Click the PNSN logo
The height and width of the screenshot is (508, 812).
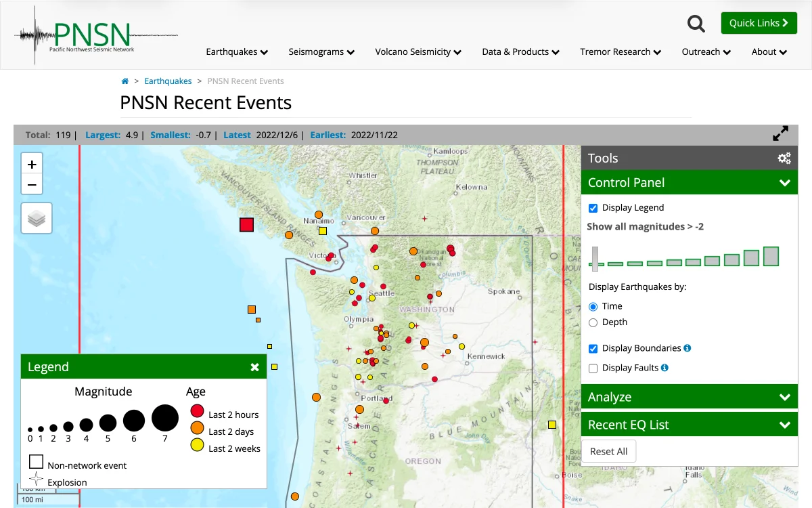pos(96,35)
